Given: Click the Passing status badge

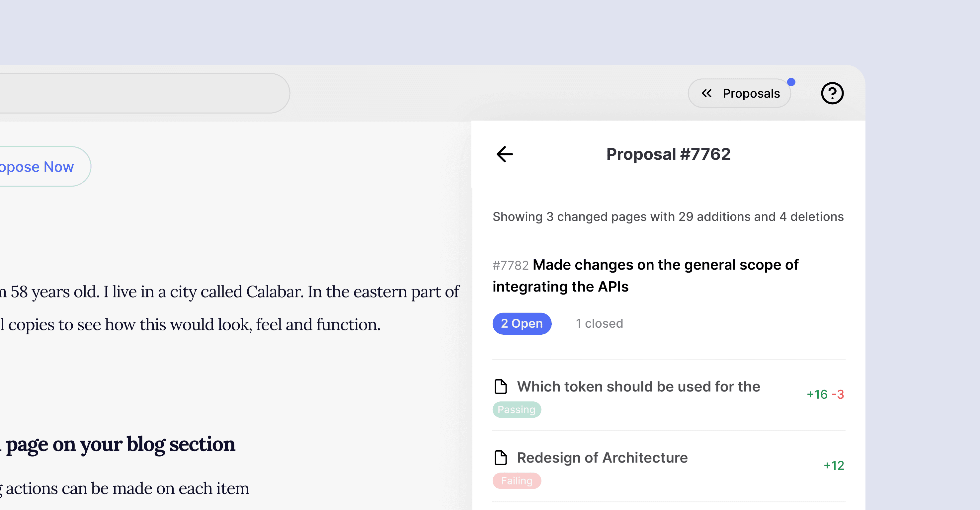Looking at the screenshot, I should (x=516, y=409).
